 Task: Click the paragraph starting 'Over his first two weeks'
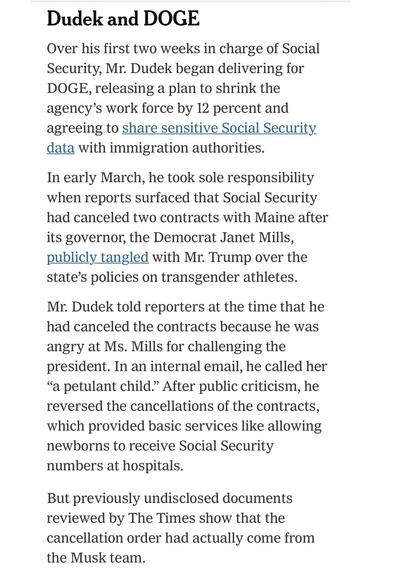tap(183, 98)
